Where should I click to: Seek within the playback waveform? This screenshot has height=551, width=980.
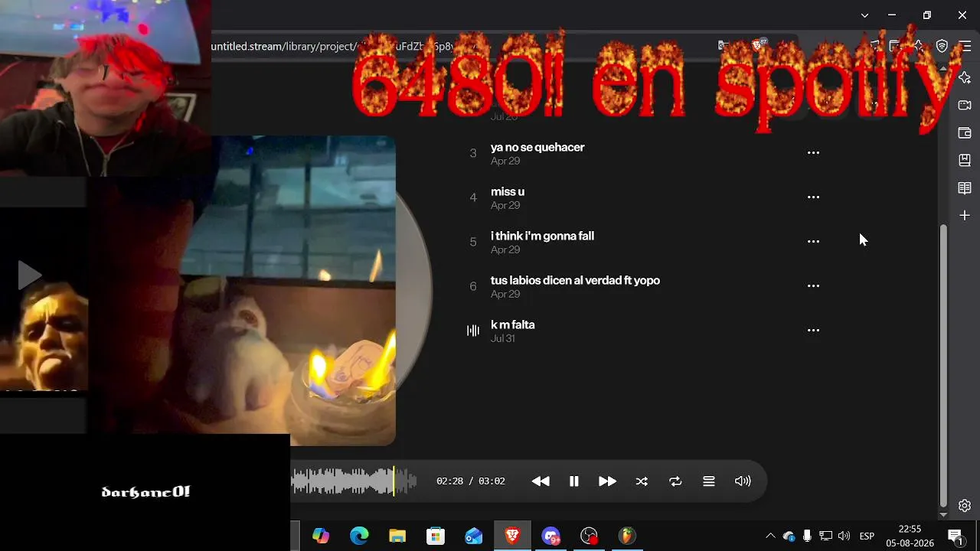tap(354, 481)
